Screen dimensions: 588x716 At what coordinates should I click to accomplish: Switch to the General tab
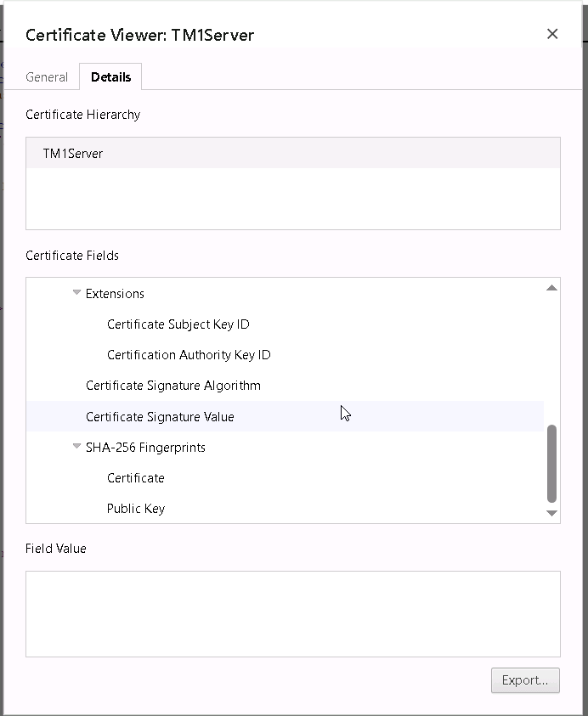[47, 76]
